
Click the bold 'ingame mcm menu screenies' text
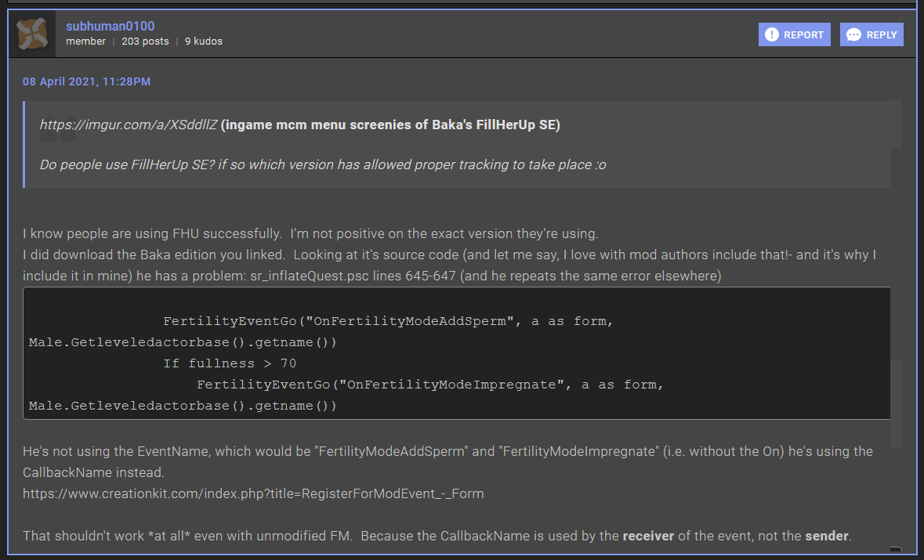(x=390, y=125)
